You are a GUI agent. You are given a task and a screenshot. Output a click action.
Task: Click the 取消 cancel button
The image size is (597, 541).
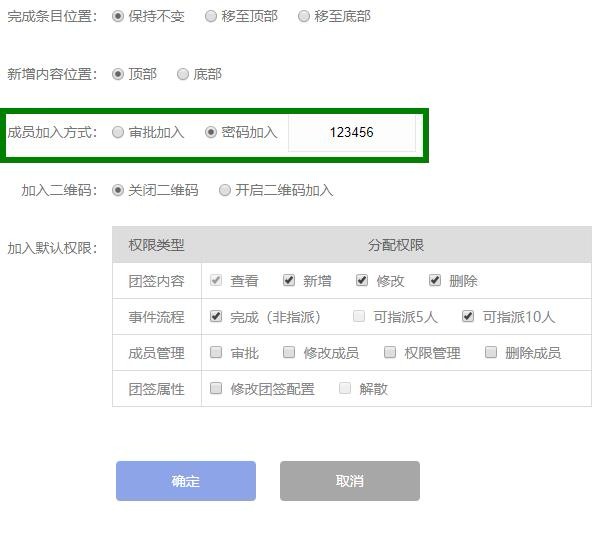350,481
